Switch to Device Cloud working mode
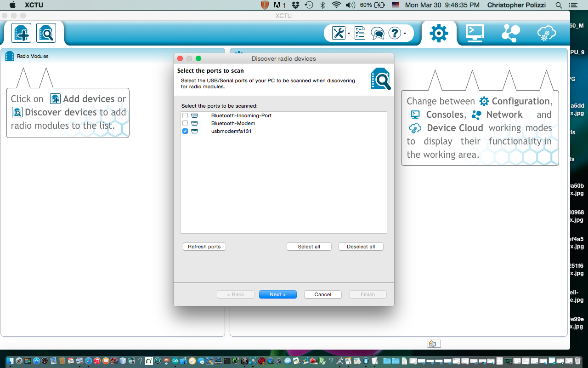588x368 pixels. [x=546, y=33]
